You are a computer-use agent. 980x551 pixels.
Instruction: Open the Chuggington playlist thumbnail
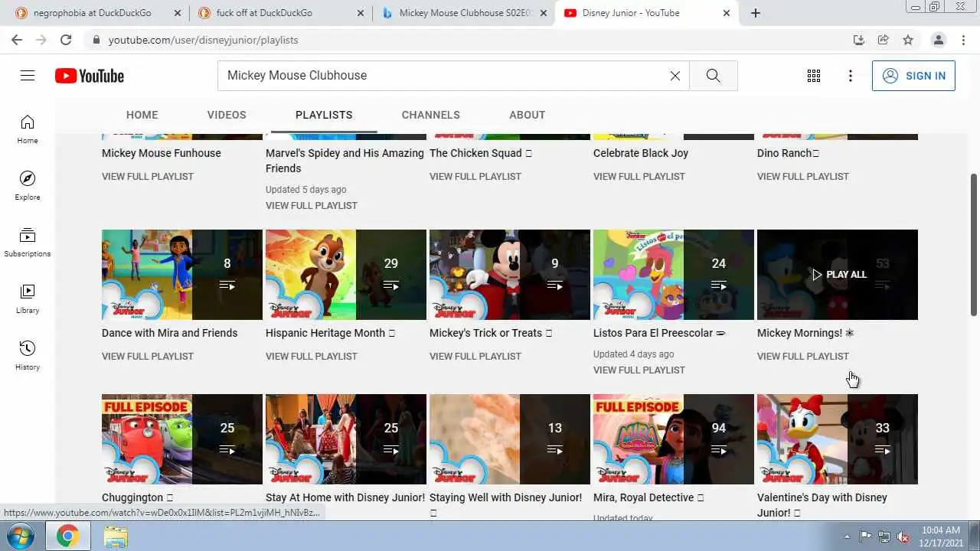coord(182,439)
